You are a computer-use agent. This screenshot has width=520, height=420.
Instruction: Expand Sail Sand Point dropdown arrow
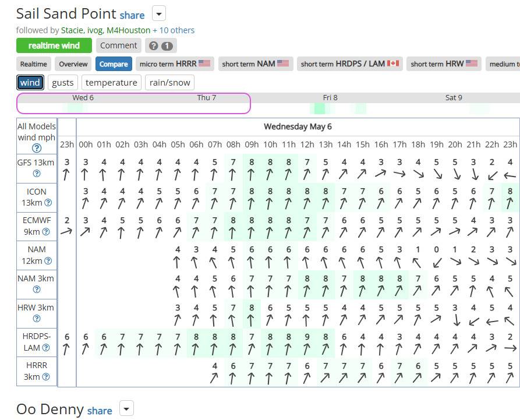pyautogui.click(x=159, y=14)
